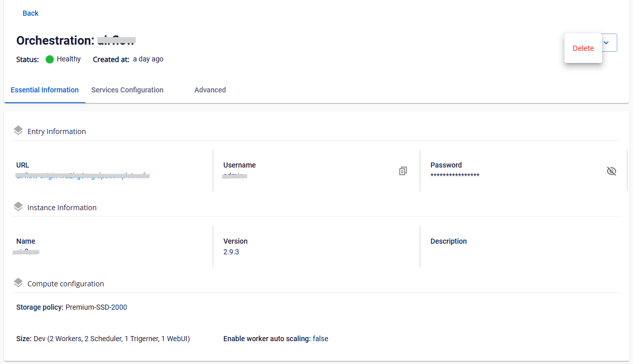Image resolution: width=633 pixels, height=364 pixels.
Task: Click the 'a day ago' creation time
Action: click(148, 59)
